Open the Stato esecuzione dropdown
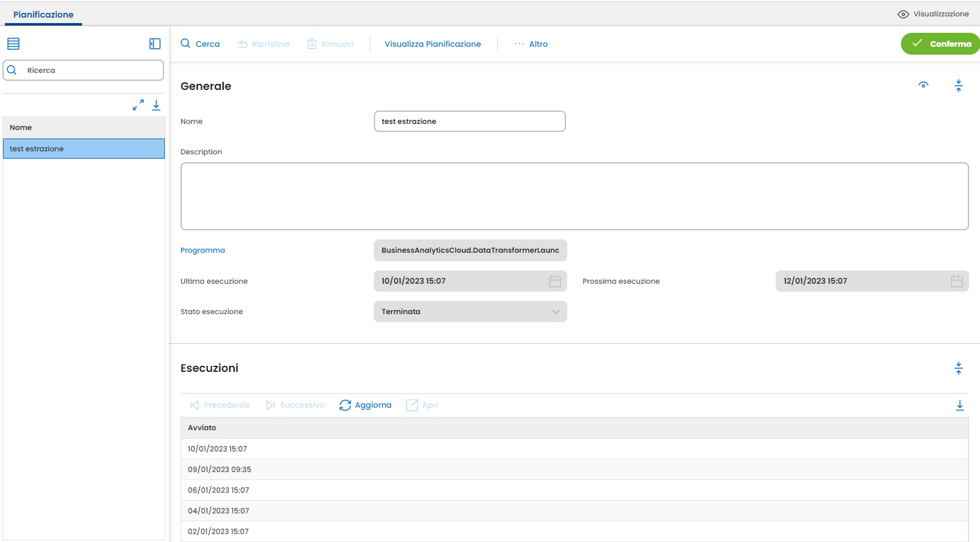Image resolution: width=980 pixels, height=542 pixels. [470, 312]
